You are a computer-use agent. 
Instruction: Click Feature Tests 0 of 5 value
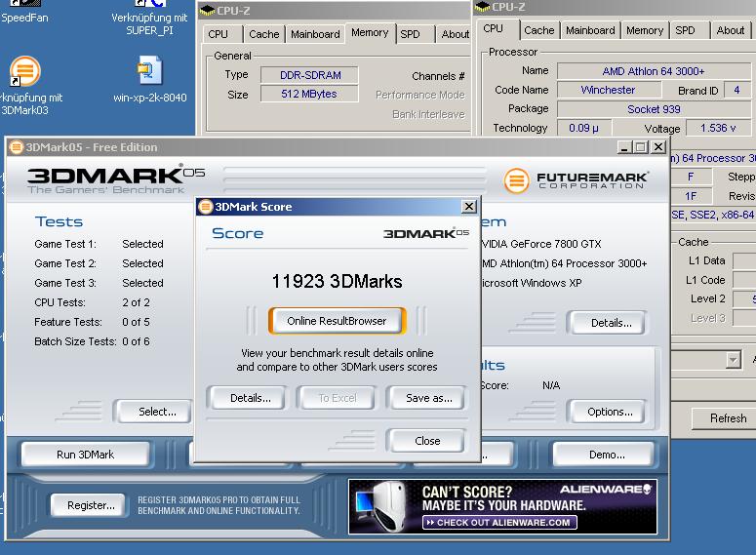pos(136,322)
